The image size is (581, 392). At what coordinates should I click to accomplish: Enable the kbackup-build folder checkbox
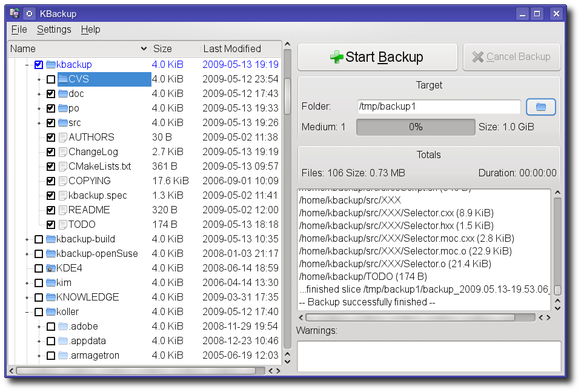(x=39, y=239)
